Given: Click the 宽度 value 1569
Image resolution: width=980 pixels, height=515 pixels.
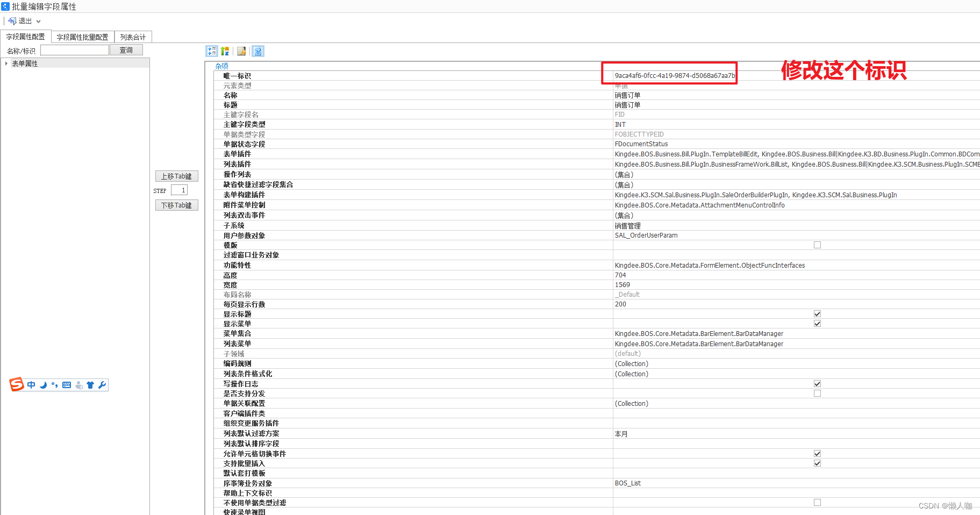Looking at the screenshot, I should (x=623, y=285).
